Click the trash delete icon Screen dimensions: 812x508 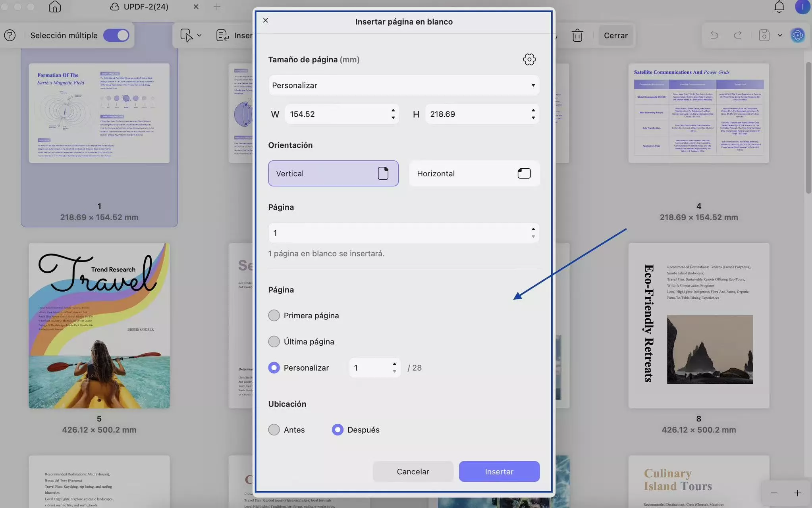[577, 35]
